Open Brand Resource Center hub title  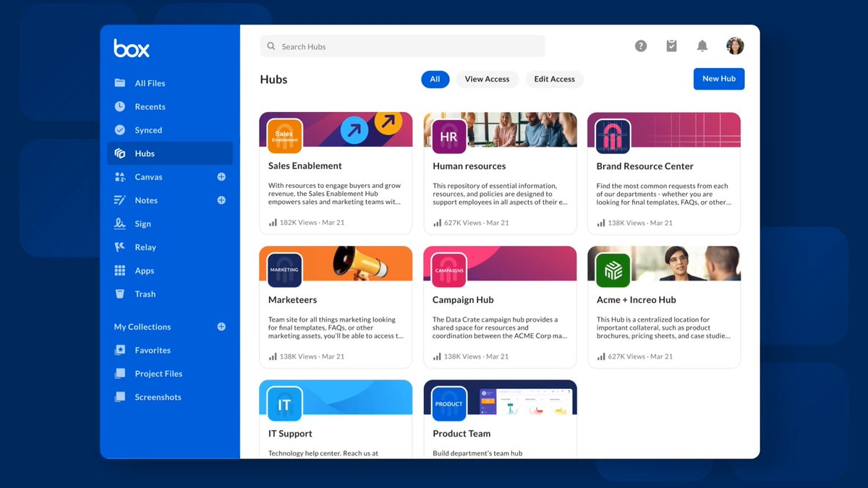645,166
